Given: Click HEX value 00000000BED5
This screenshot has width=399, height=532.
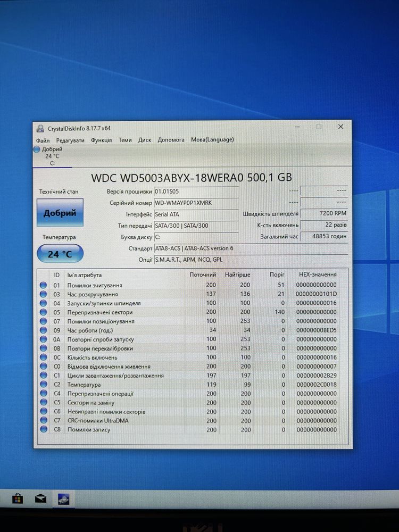Looking at the screenshot, I should click(316, 330).
